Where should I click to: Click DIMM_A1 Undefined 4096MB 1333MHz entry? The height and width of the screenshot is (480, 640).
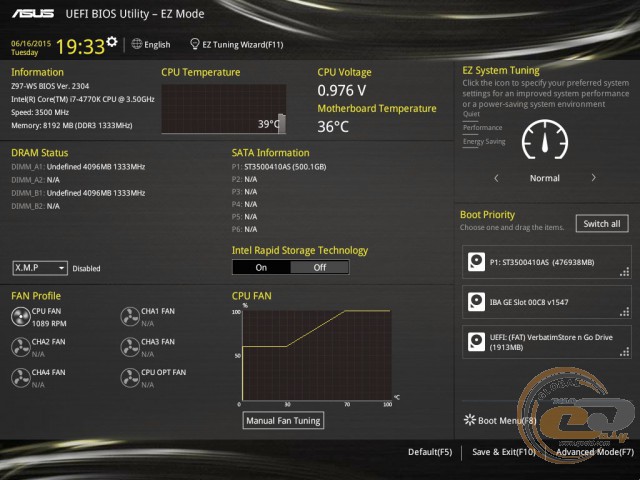tap(78, 167)
